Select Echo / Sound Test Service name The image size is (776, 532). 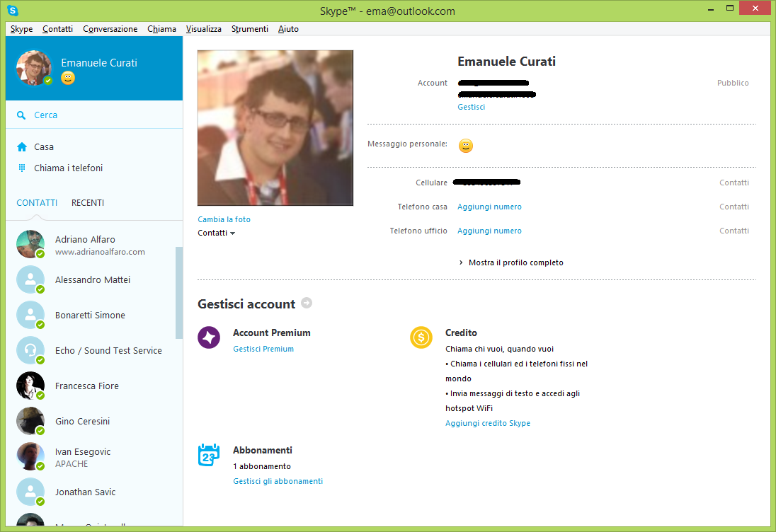point(108,351)
